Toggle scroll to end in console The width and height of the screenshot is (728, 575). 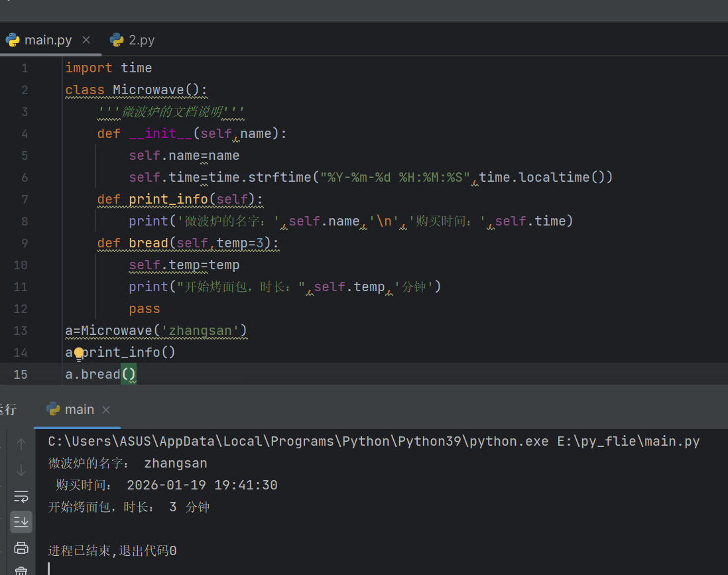click(x=21, y=522)
